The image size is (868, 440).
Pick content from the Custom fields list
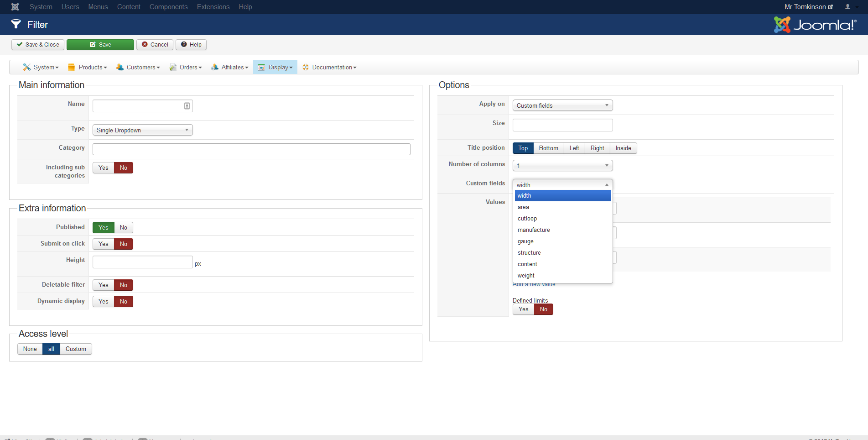[563, 264]
